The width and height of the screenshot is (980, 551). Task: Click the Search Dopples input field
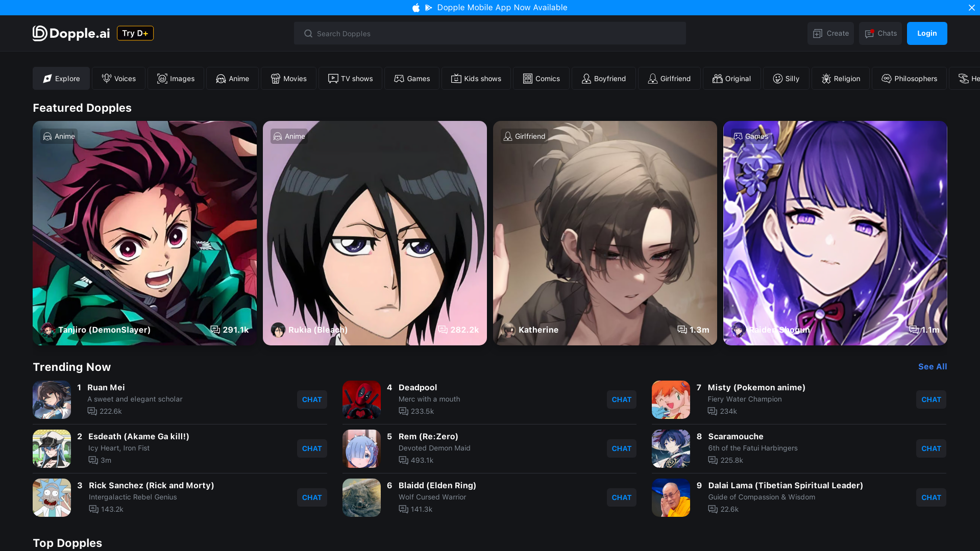(489, 33)
